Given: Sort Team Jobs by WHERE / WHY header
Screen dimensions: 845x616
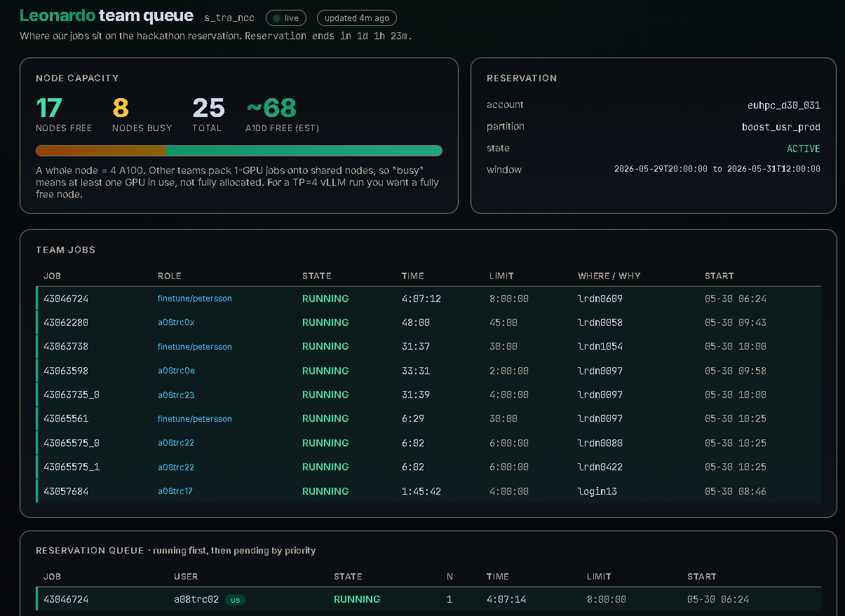Looking at the screenshot, I should [x=609, y=276].
